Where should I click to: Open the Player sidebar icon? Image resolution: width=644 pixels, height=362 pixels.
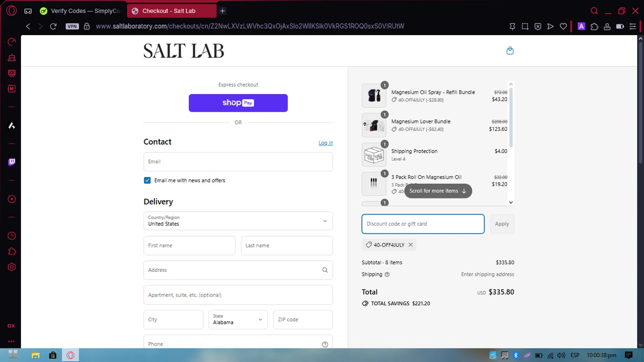[x=12, y=199]
